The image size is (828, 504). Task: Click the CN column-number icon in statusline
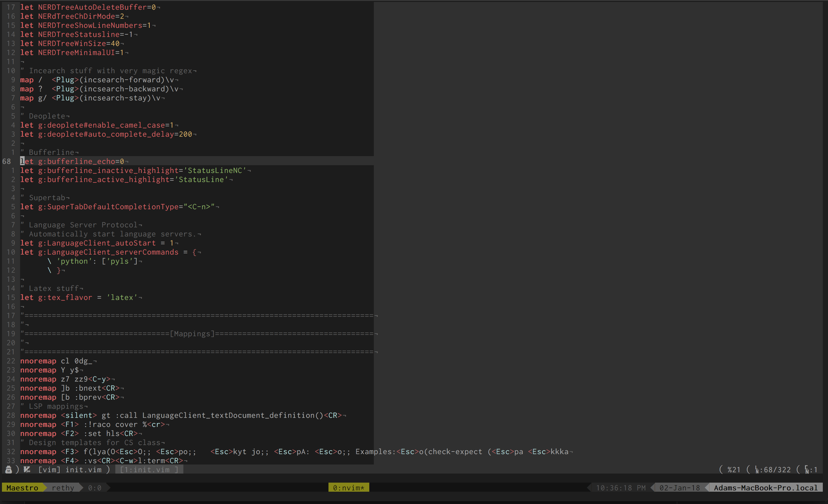(x=807, y=470)
